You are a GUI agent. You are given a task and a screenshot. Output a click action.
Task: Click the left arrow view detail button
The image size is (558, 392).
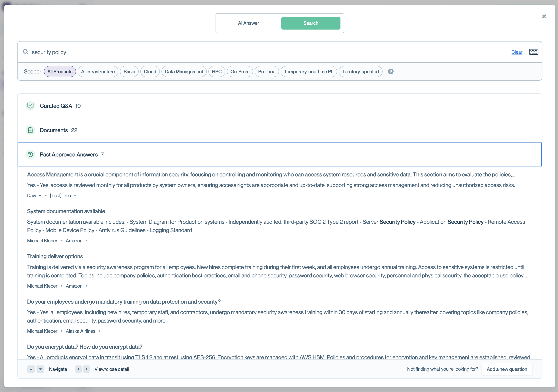click(78, 369)
